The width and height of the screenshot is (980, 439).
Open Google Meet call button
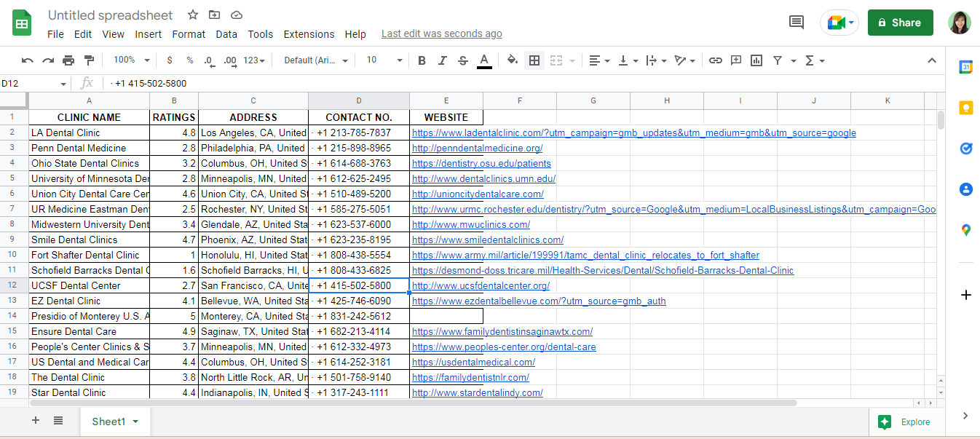839,23
